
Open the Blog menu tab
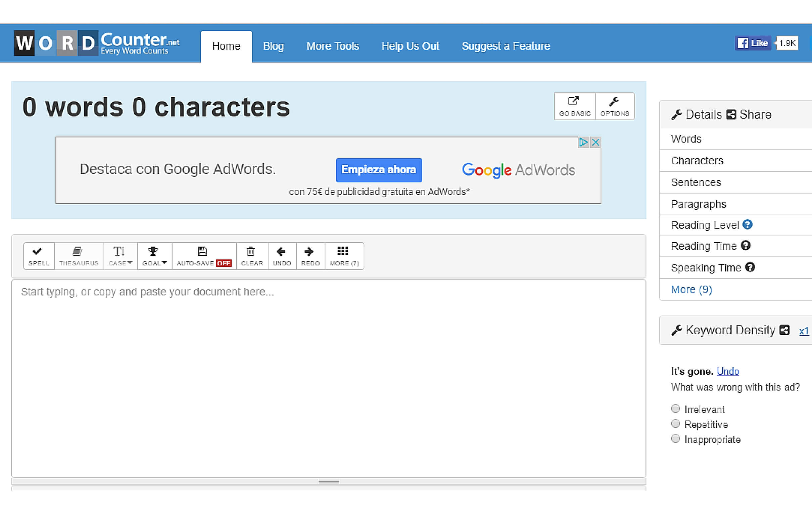(x=273, y=46)
